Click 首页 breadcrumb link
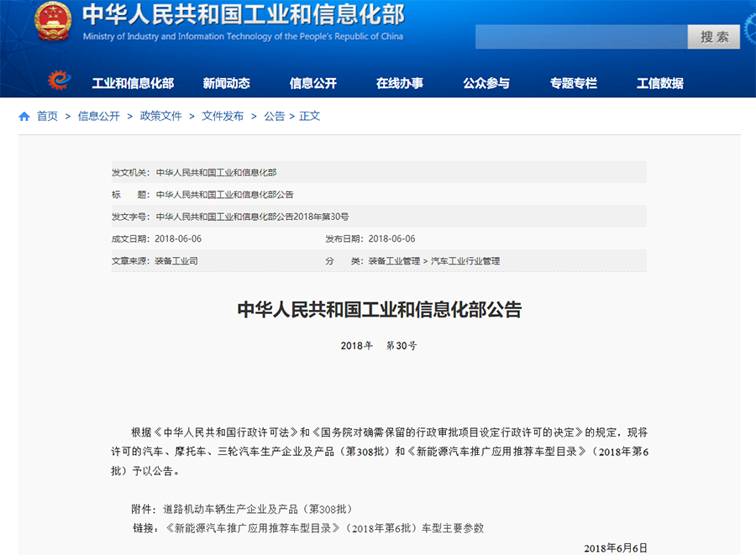 pos(47,117)
